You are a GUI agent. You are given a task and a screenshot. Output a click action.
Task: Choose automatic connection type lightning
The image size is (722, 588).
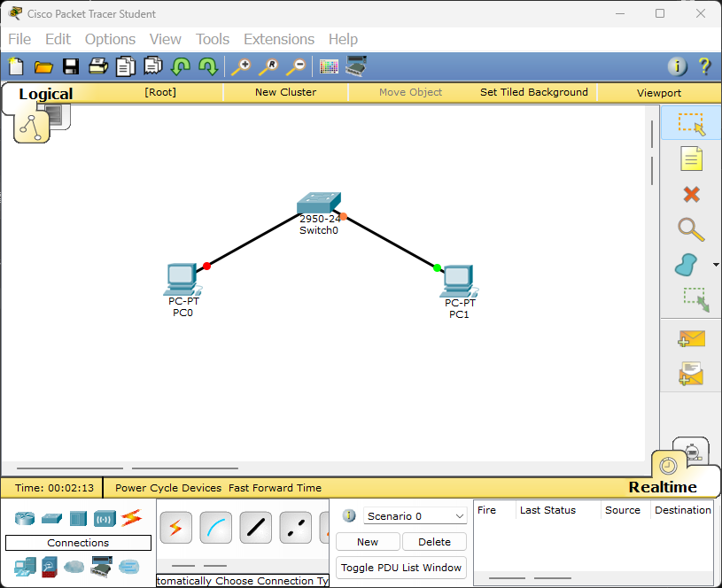click(176, 527)
